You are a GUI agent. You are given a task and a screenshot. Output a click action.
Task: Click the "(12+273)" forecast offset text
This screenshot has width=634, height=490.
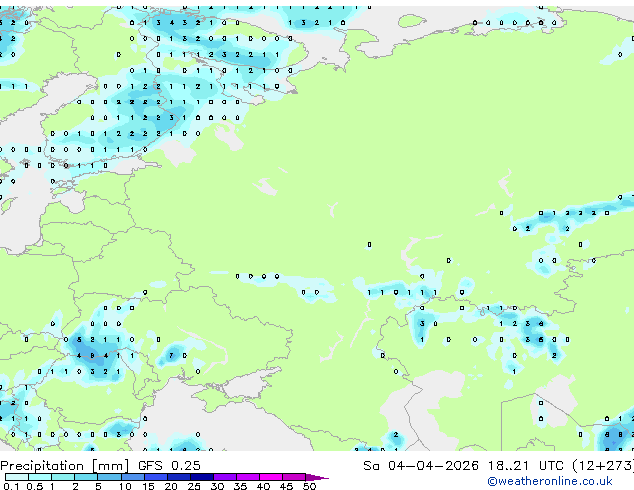603,466
